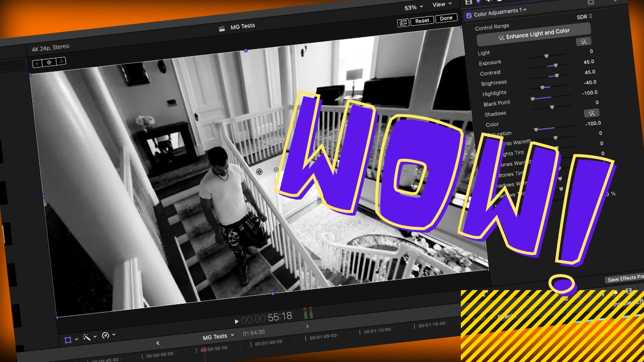This screenshot has width=644, height=362.
Task: Click the Done button above the viewer
Action: click(x=446, y=19)
